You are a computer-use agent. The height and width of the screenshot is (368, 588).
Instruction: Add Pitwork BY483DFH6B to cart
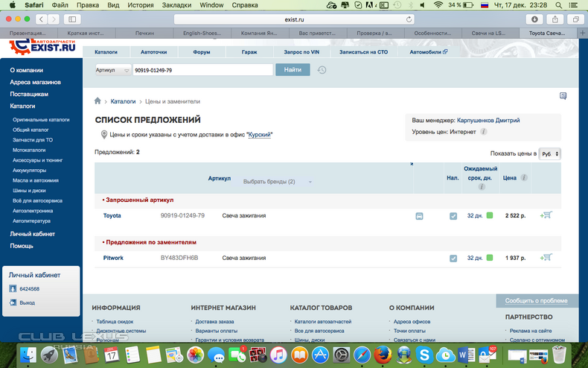(x=546, y=258)
